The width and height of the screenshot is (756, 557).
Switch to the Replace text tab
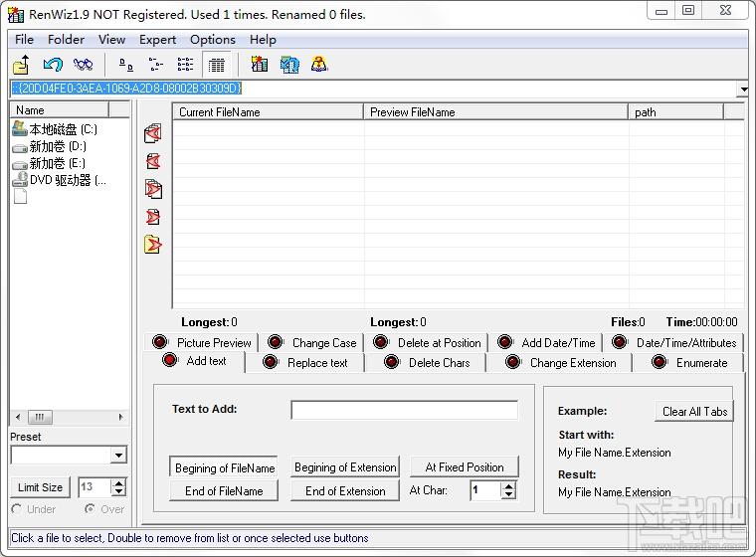click(x=304, y=363)
